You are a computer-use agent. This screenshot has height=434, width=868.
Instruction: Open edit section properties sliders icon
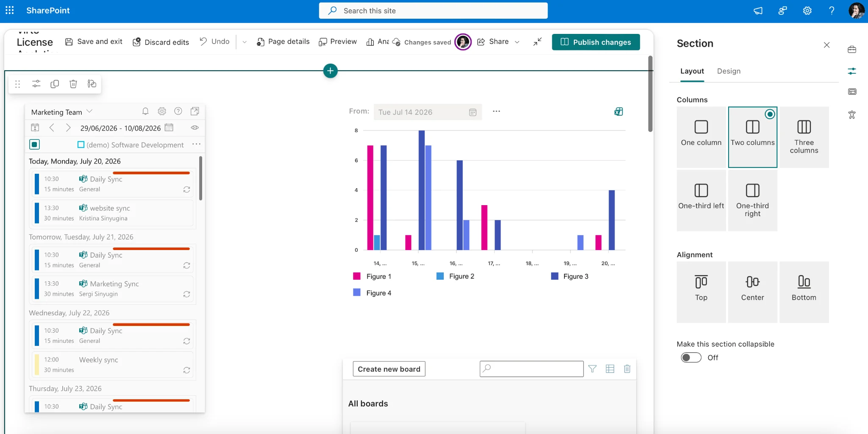tap(36, 84)
